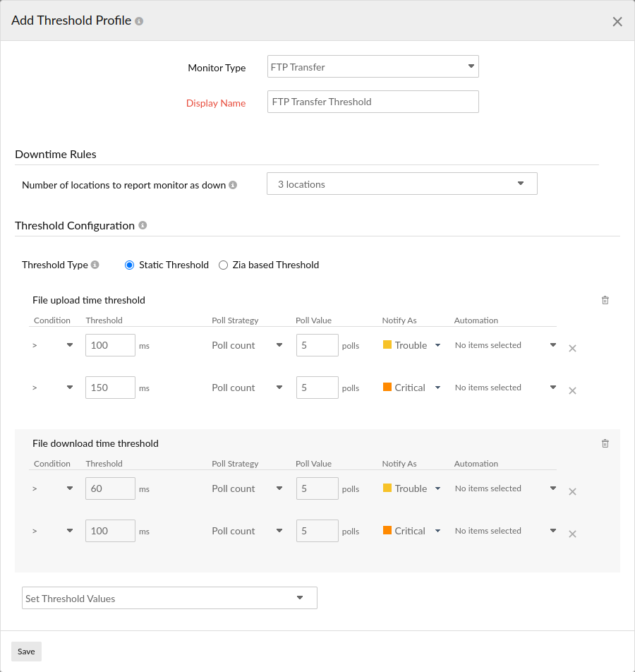Open the locations count dropdown
Viewport: 635px width, 672px height.
521,184
